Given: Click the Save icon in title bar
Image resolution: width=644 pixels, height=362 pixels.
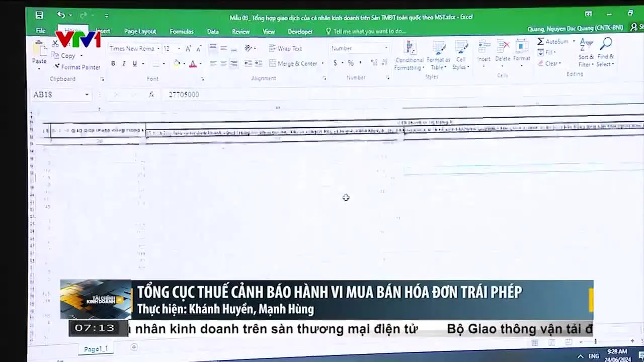Looking at the screenshot, I should coord(39,15).
